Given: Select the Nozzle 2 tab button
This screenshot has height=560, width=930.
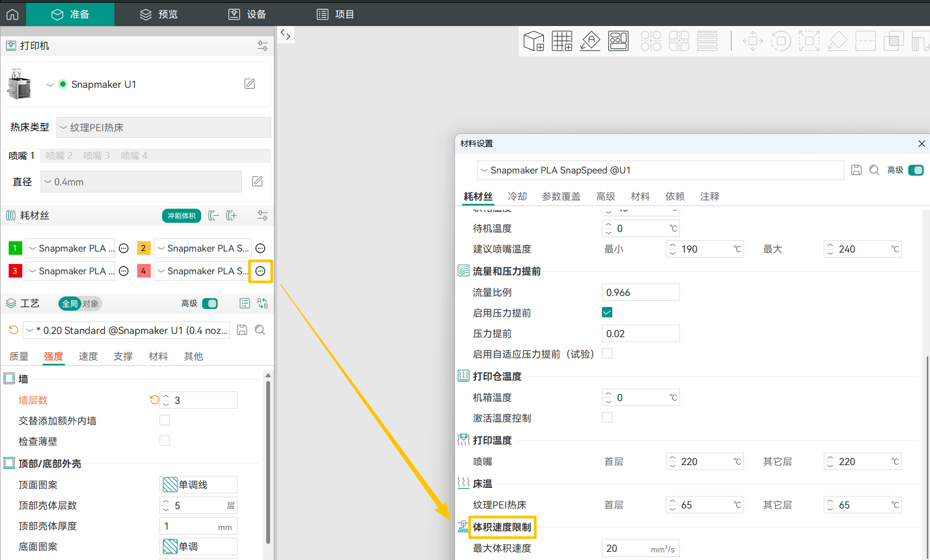Looking at the screenshot, I should (59, 156).
